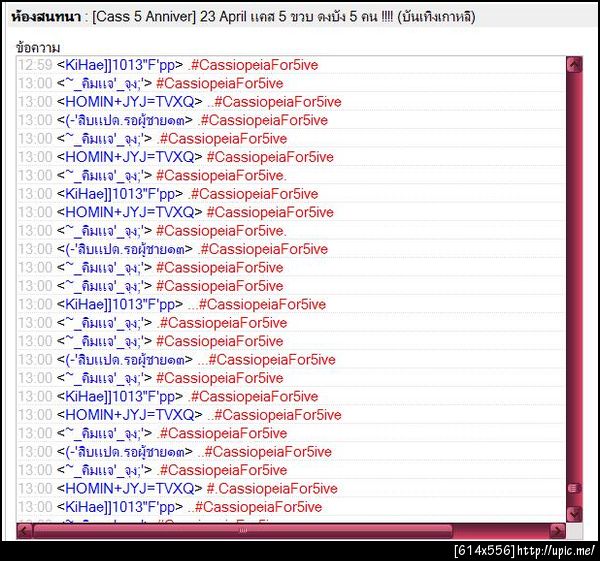Click the 'ห้องสนทนา' heading label
Image resolution: width=600 pixels, height=561 pixels.
[46, 17]
